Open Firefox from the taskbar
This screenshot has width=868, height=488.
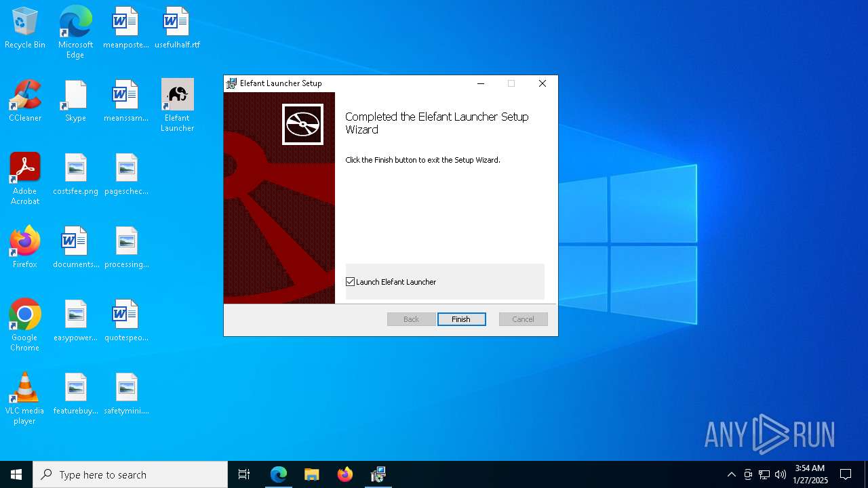pos(345,474)
